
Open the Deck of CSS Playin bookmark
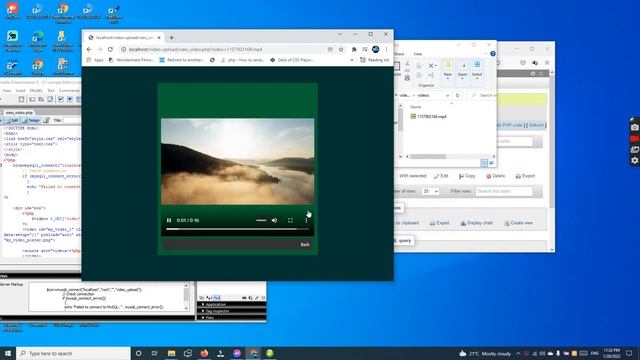click(292, 60)
